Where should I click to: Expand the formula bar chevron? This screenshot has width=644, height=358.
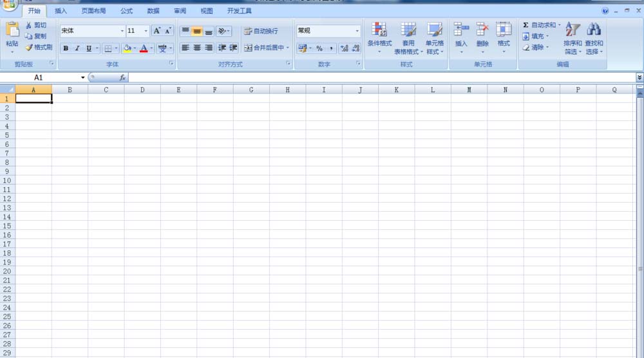point(639,77)
